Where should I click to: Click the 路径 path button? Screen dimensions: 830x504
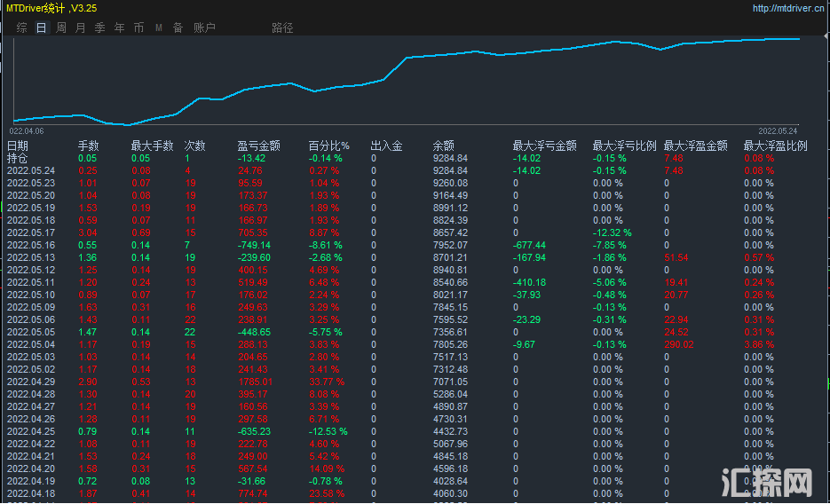point(282,28)
